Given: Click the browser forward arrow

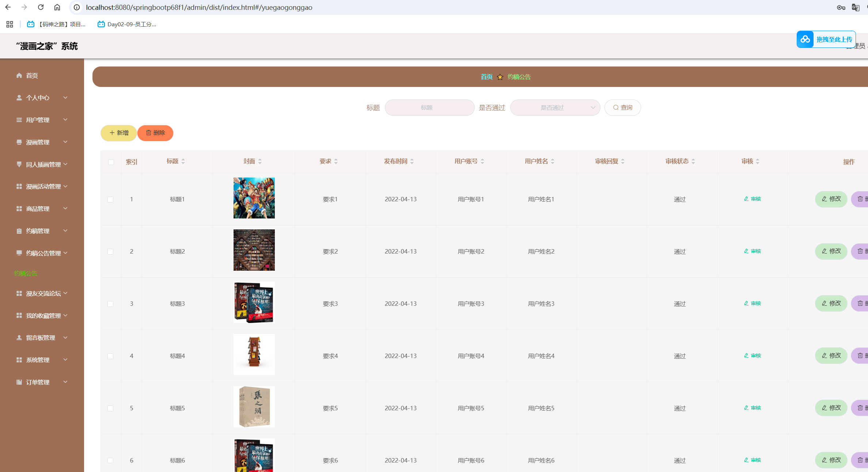Looking at the screenshot, I should tap(24, 7).
